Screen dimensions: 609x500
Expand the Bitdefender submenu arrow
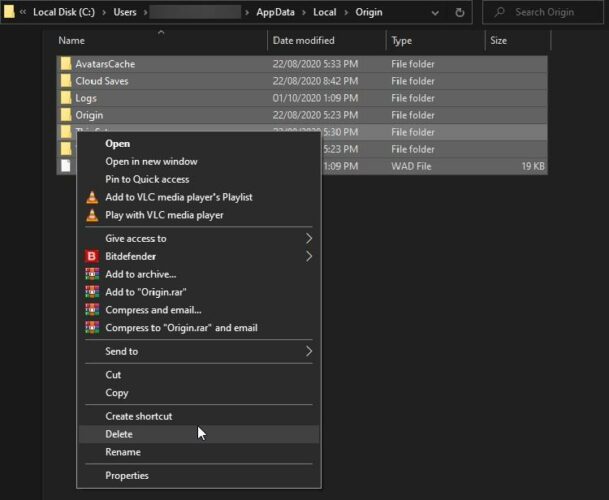(x=309, y=256)
